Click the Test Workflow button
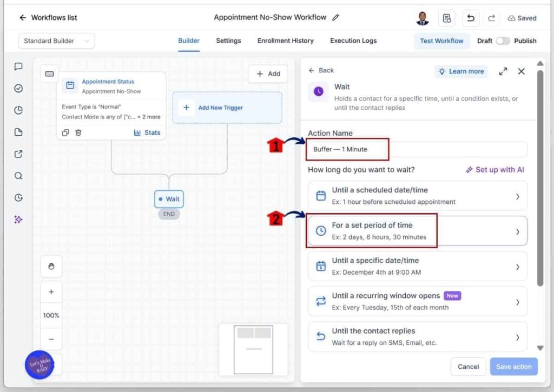Screen dimensions: 554x392 point(441,41)
